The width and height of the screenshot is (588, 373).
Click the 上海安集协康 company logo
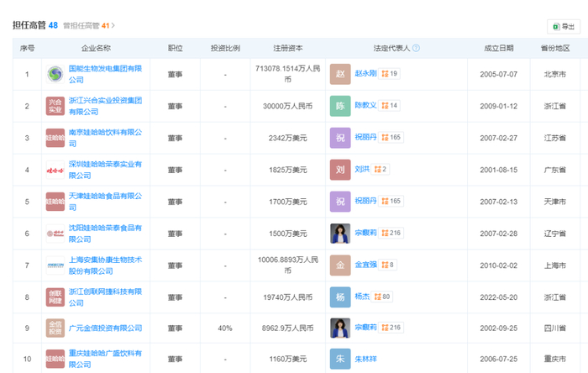tap(55, 265)
